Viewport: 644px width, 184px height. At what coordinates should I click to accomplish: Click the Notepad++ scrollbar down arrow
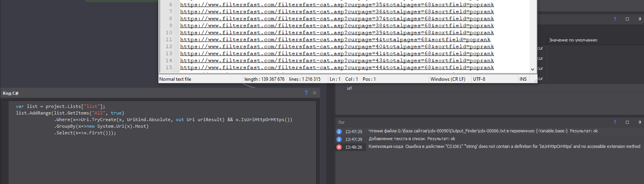tap(532, 69)
